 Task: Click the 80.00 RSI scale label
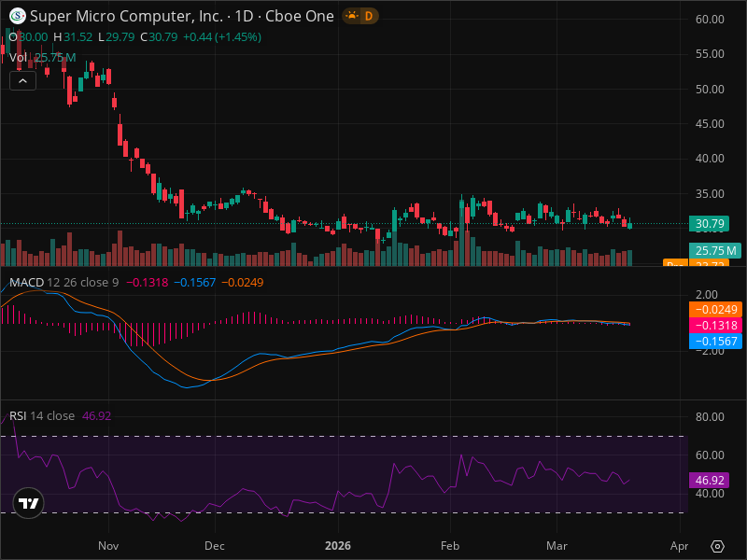point(710,416)
